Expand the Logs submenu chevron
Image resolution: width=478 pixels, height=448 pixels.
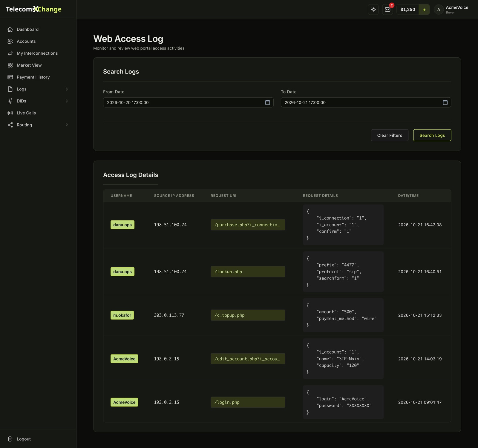pos(67,89)
